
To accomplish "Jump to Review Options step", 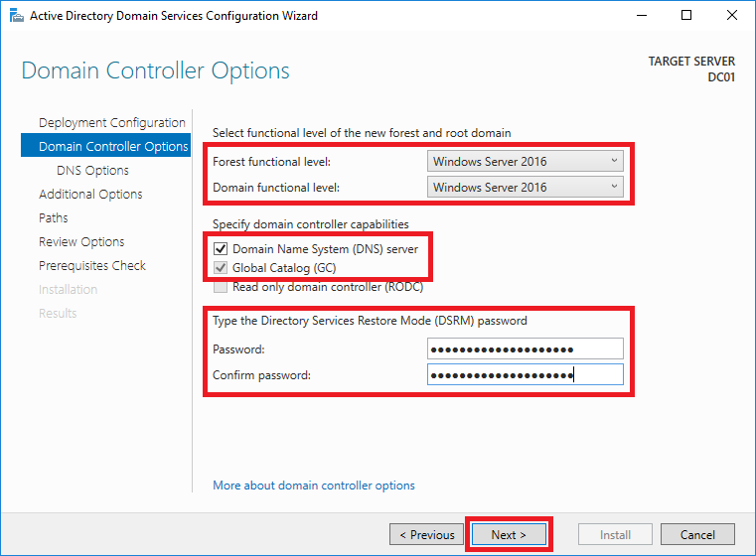I will pyautogui.click(x=81, y=242).
